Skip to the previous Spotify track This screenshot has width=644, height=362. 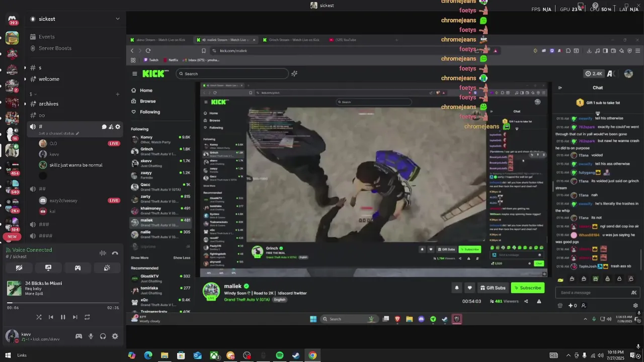point(51,317)
